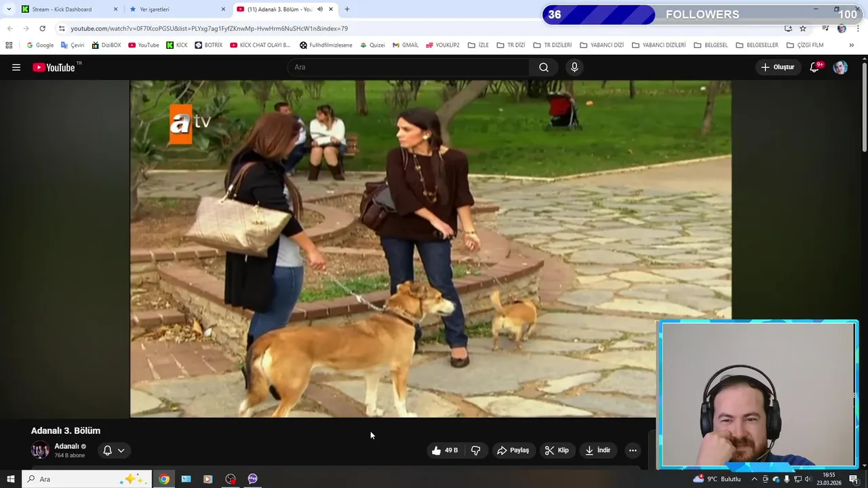868x488 pixels.
Task: Open the weather widget showing 9°C Bulutlu
Action: coord(717,479)
